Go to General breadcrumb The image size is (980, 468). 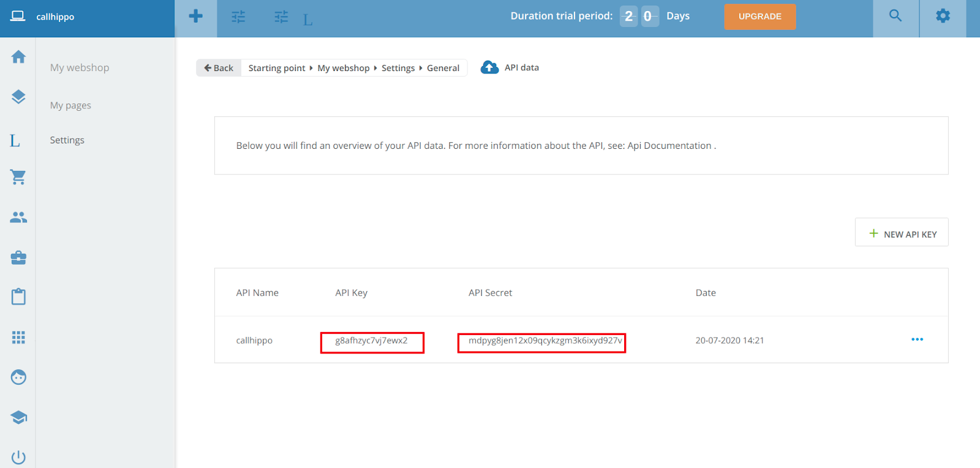pyautogui.click(x=443, y=68)
